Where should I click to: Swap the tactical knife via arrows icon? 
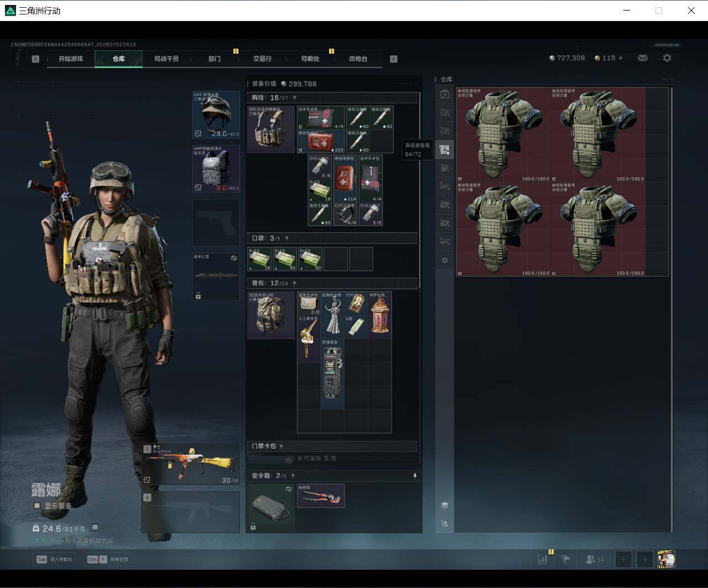pyautogui.click(x=233, y=258)
